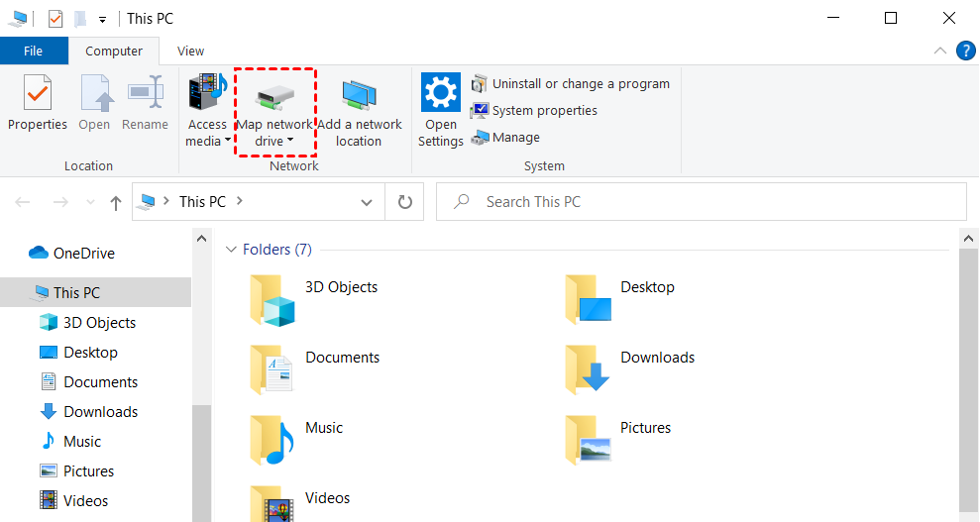Go up one level arrow
Screen dimensions: 980x522
tap(116, 202)
